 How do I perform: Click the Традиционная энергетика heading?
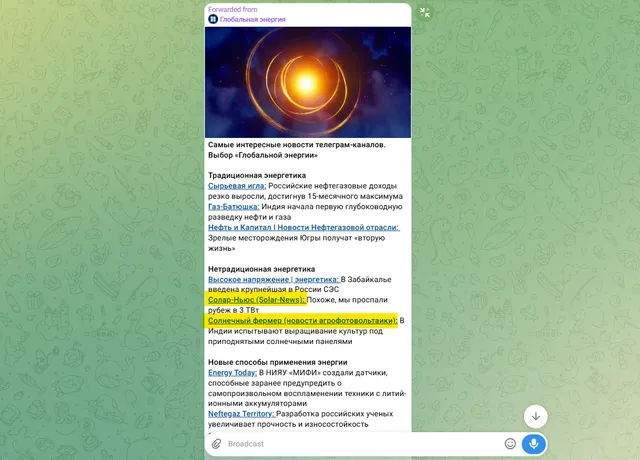257,176
